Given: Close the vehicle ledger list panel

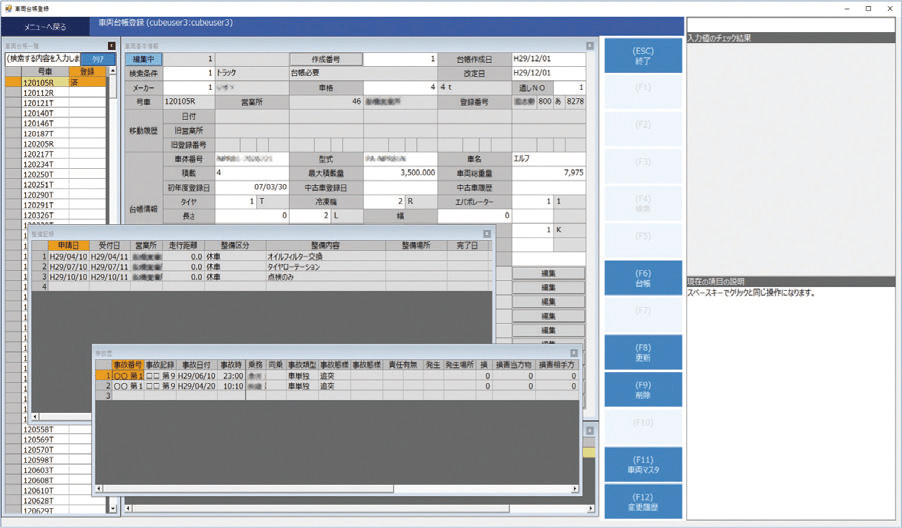Looking at the screenshot, I should point(111,45).
